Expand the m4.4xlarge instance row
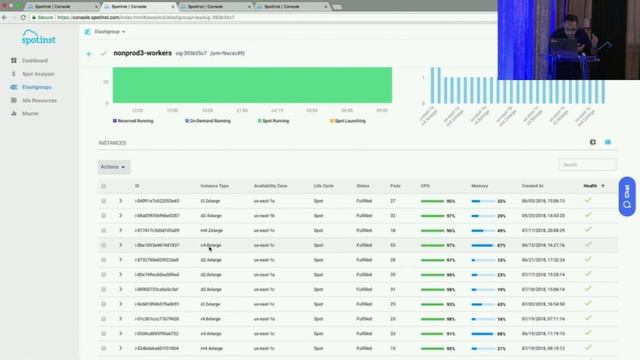 (120, 348)
